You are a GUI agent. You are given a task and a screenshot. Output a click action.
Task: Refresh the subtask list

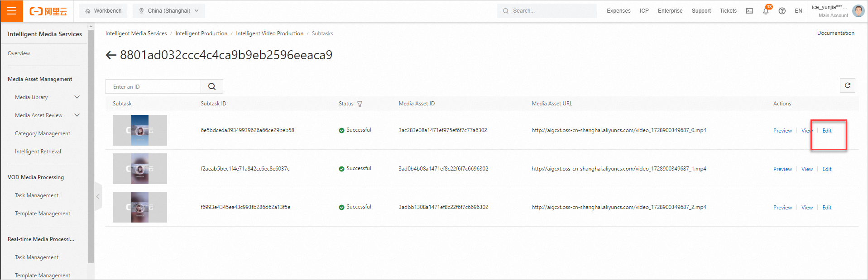coord(848,85)
